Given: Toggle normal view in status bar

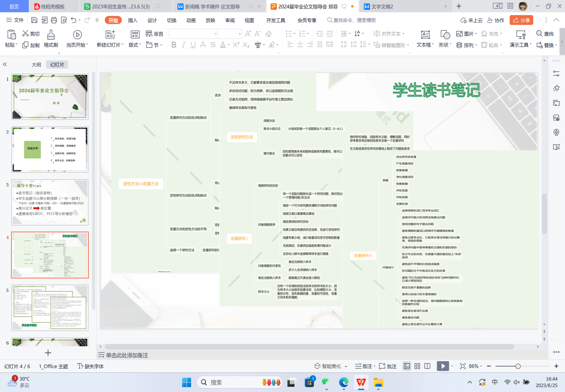Looking at the screenshot, I should click(x=407, y=366).
